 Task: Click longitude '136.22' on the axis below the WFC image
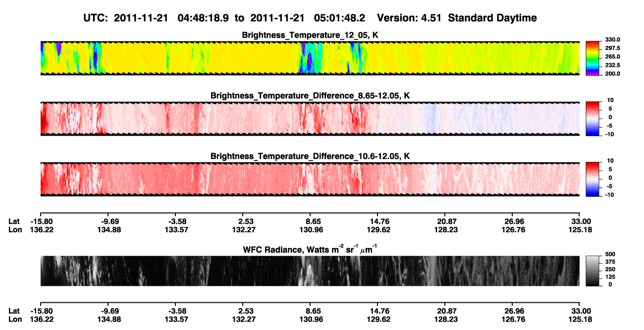[42, 320]
